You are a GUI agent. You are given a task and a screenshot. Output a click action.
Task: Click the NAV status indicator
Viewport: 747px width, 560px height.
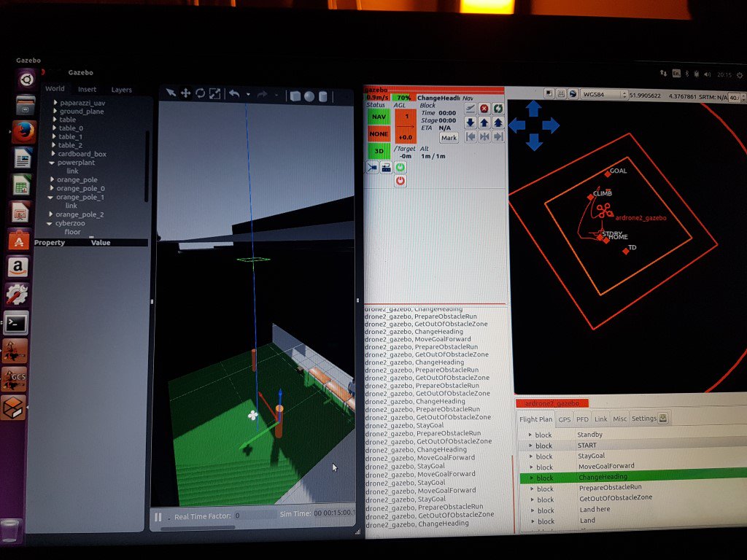(x=379, y=117)
